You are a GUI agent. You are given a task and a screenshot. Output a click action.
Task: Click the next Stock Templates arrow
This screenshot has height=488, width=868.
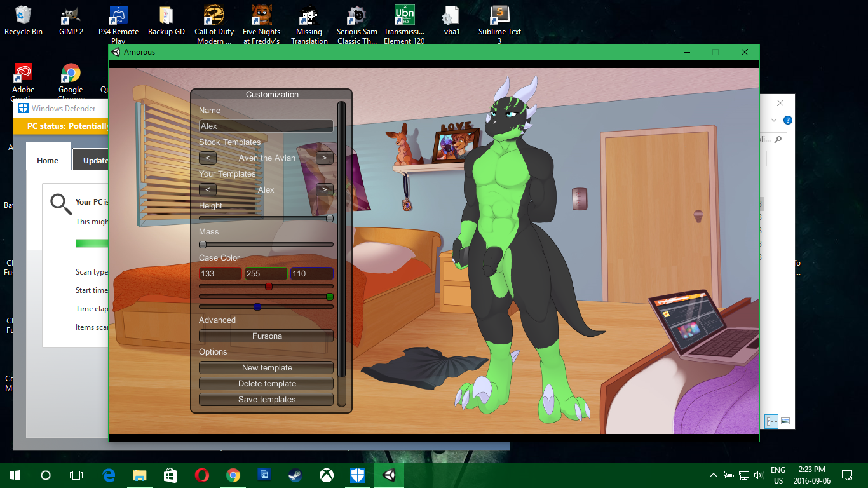tap(324, 158)
